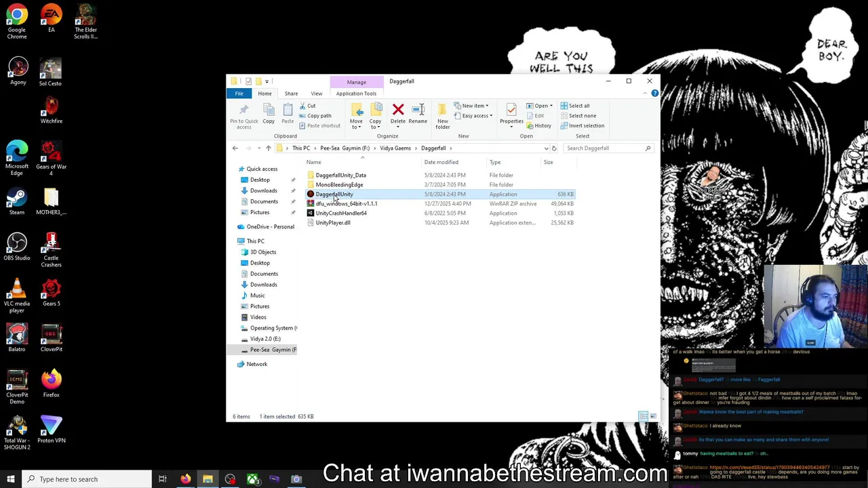
Task: Switch to the Share ribbon tab
Action: coord(291,94)
